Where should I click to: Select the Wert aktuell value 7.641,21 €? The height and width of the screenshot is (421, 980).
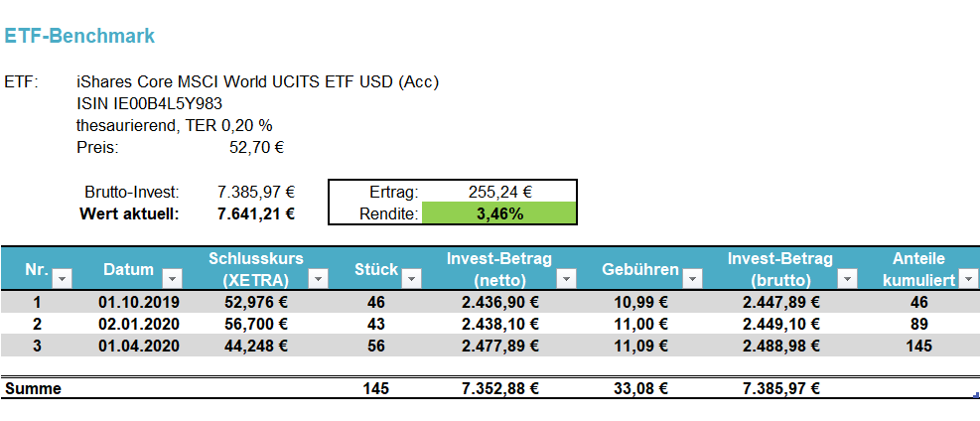tap(256, 213)
